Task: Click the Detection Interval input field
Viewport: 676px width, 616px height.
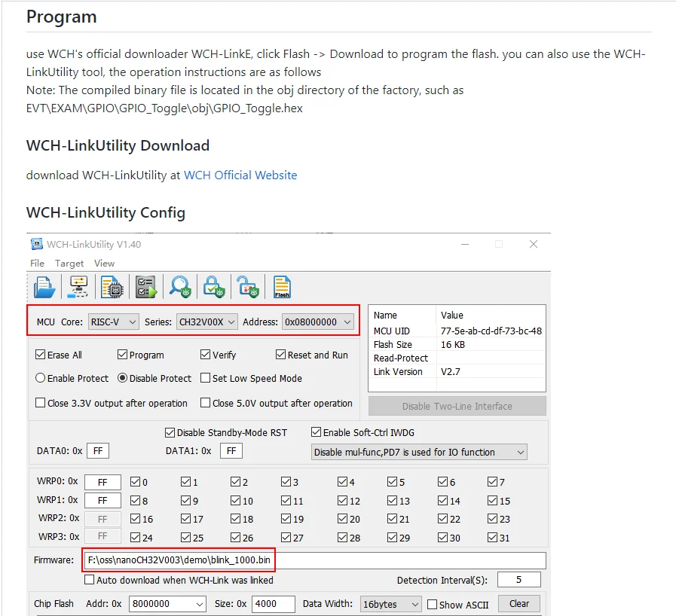Action: point(519,580)
